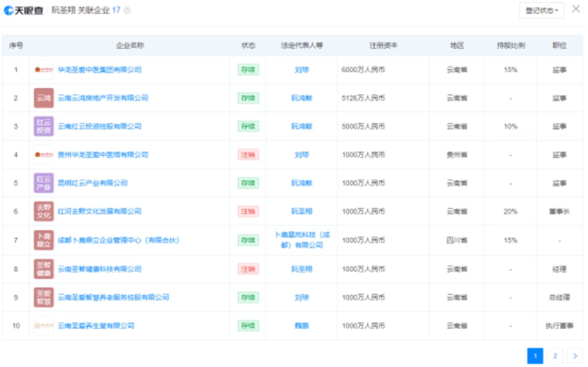Click legal representative 刘琼 in row 1
This screenshot has height=367, width=588.
click(x=301, y=70)
